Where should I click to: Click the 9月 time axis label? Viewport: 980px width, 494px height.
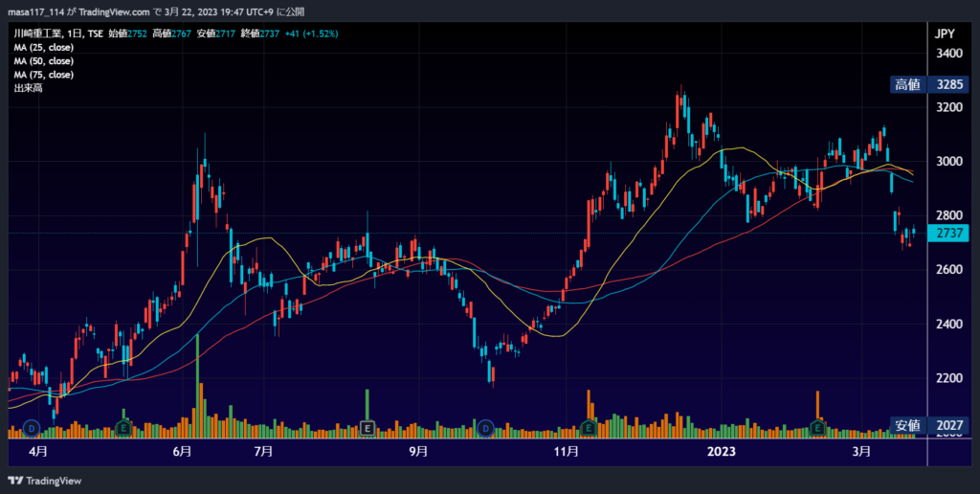(418, 452)
